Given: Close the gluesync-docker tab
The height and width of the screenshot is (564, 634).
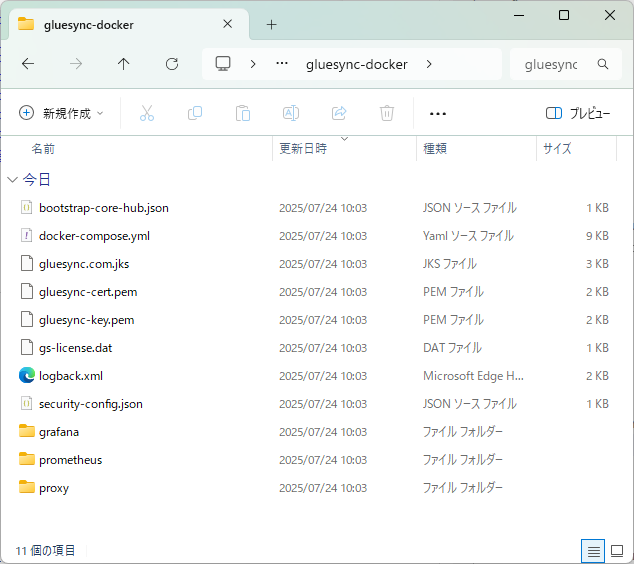Looking at the screenshot, I should tap(228, 24).
